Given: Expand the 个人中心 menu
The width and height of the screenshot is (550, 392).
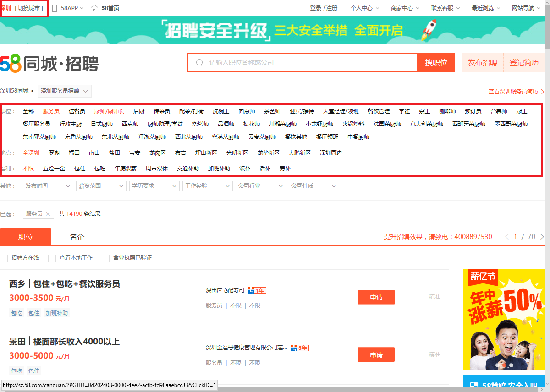Looking at the screenshot, I should coord(365,8).
